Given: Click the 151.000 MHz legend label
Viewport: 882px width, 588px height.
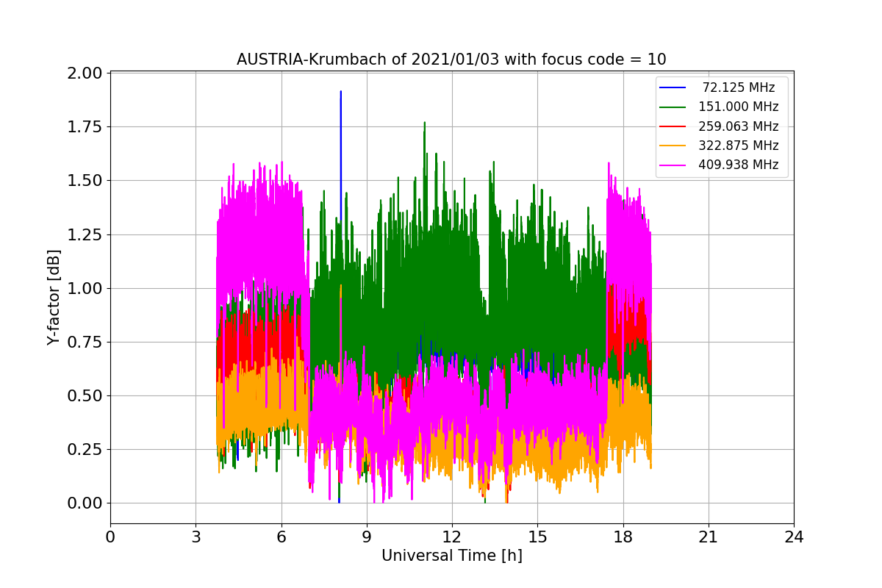Looking at the screenshot, I should point(739,107).
